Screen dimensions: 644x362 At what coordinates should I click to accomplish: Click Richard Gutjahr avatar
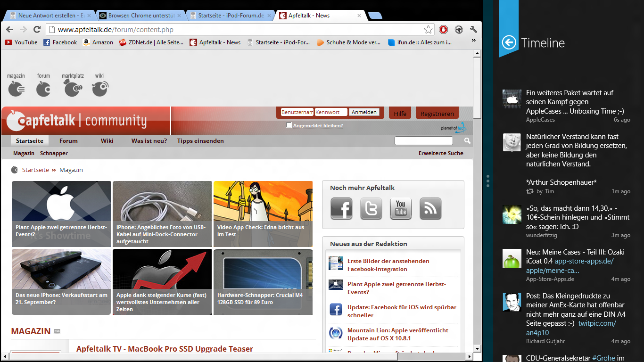[x=512, y=302]
